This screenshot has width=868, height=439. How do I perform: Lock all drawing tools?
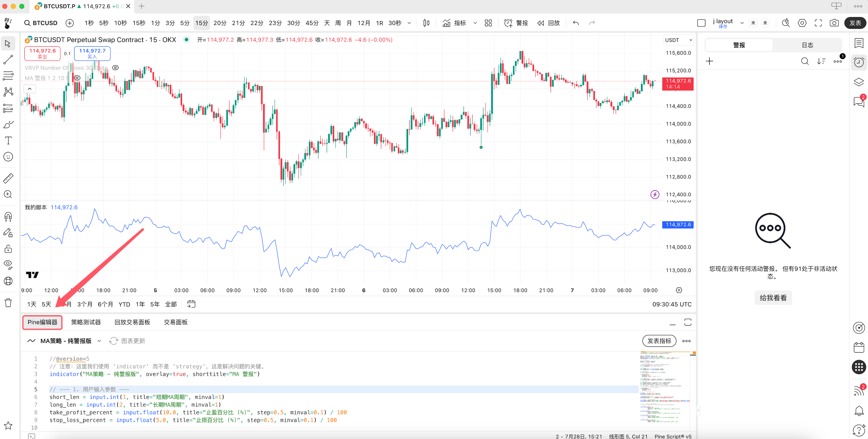pyautogui.click(x=8, y=249)
